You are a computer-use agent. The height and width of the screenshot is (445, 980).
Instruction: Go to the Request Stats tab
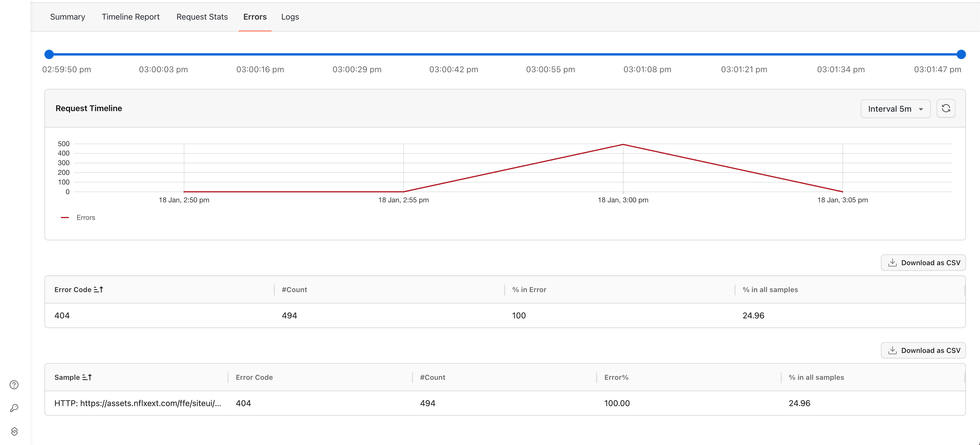pyautogui.click(x=202, y=17)
